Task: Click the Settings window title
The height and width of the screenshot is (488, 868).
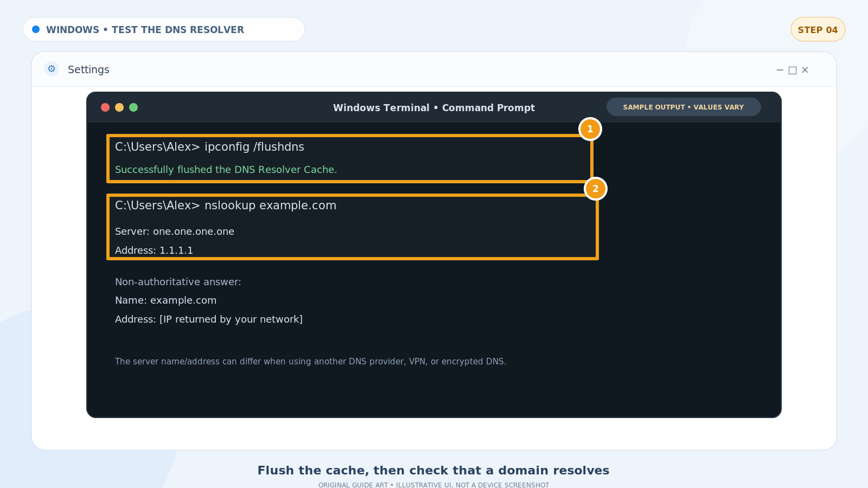Action: point(88,69)
